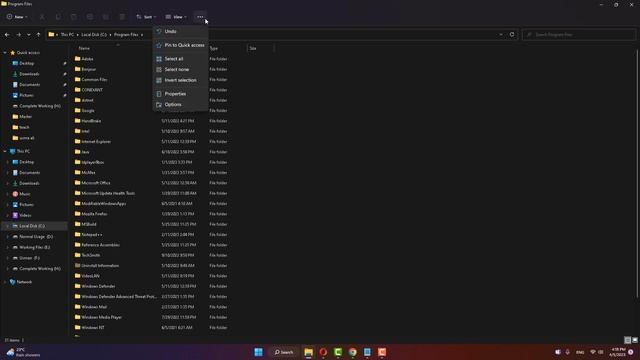Viewport: 640px width, 360px height.
Task: Click the file list vertical scrollbar
Action: 637,174
